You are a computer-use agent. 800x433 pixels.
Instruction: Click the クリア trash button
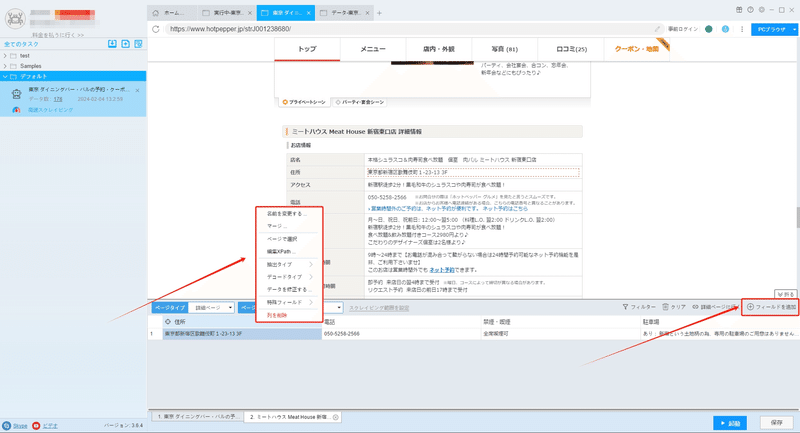[673, 307]
